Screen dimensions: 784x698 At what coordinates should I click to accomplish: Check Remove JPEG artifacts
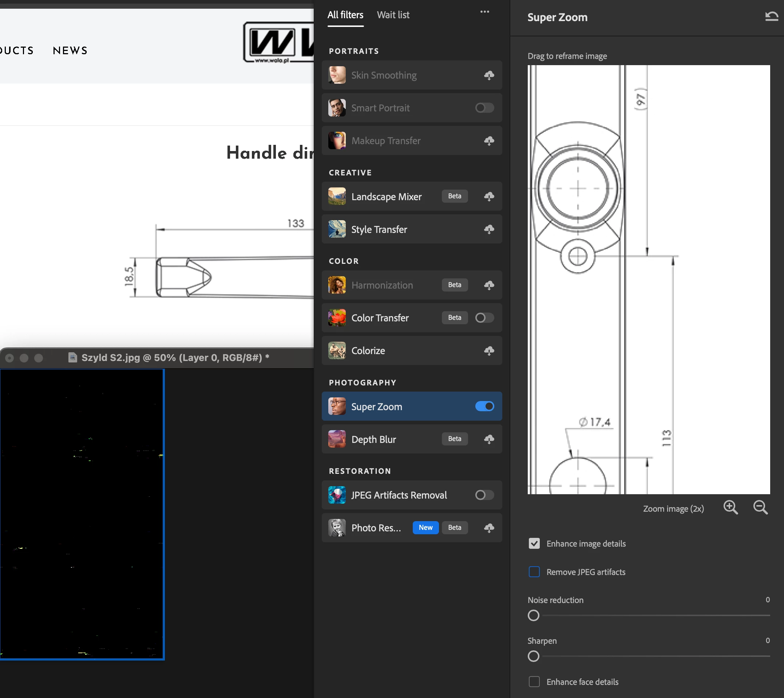pyautogui.click(x=534, y=572)
